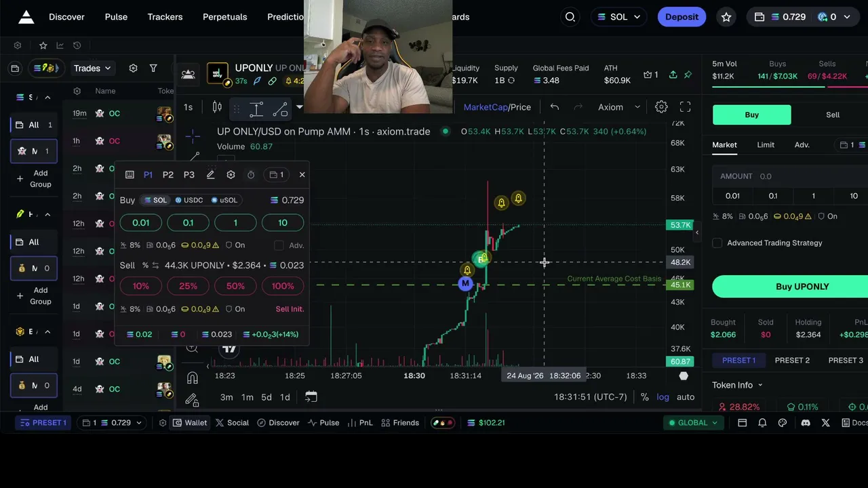Open notifications bell in bottom bar
The image size is (868, 488).
click(x=762, y=423)
